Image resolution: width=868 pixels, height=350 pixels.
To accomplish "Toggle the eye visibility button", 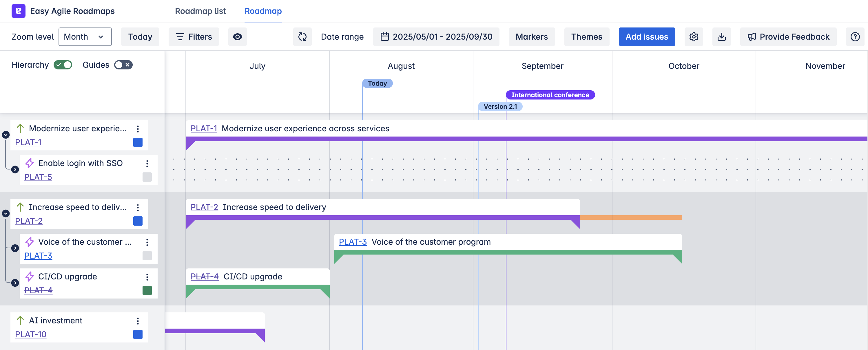I will pos(237,37).
